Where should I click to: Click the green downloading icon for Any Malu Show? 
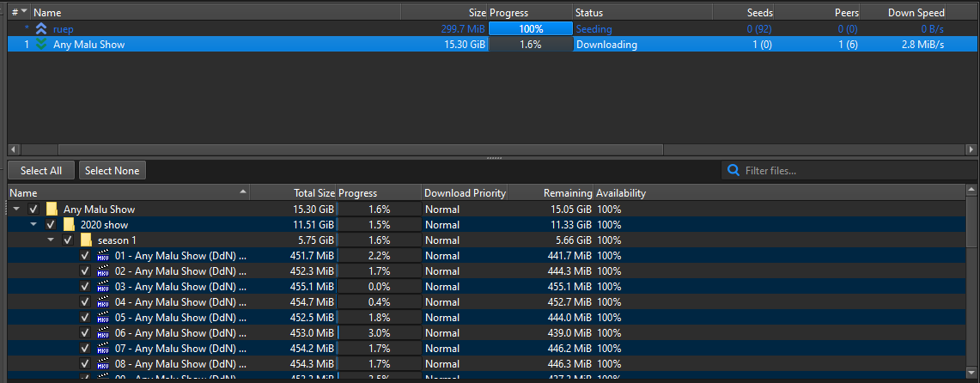click(42, 45)
